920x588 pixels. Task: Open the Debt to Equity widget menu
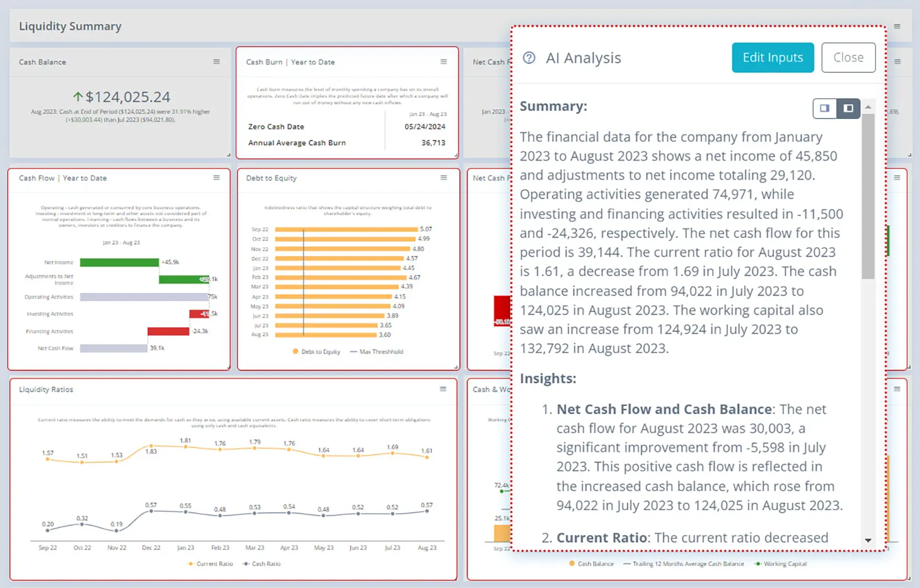[443, 178]
